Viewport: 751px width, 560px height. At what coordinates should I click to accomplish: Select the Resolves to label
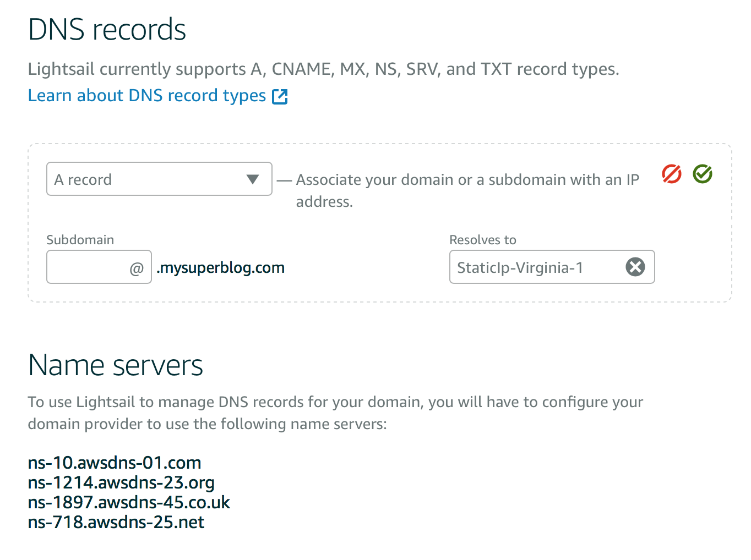tap(483, 240)
